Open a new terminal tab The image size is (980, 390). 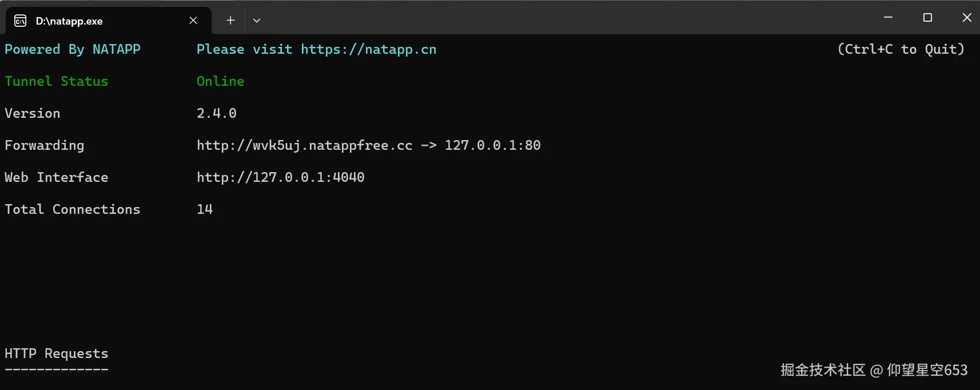pyautogui.click(x=230, y=21)
